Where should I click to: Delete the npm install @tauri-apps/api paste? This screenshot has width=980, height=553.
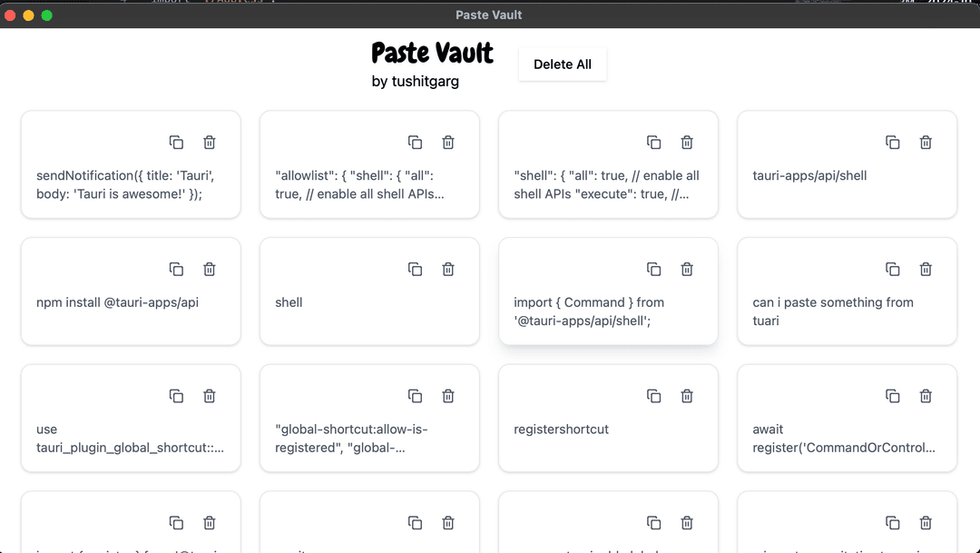210,269
